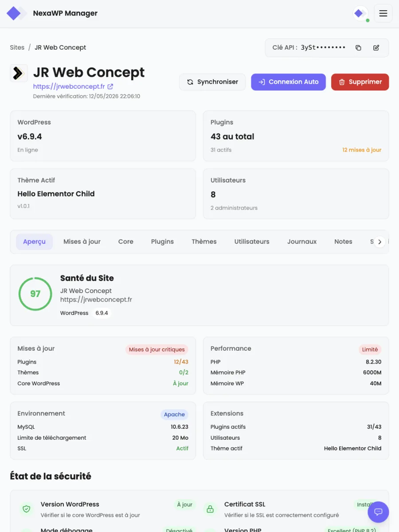Click the red Supprimer button
Screen dimensions: 399x532
tap(360, 82)
